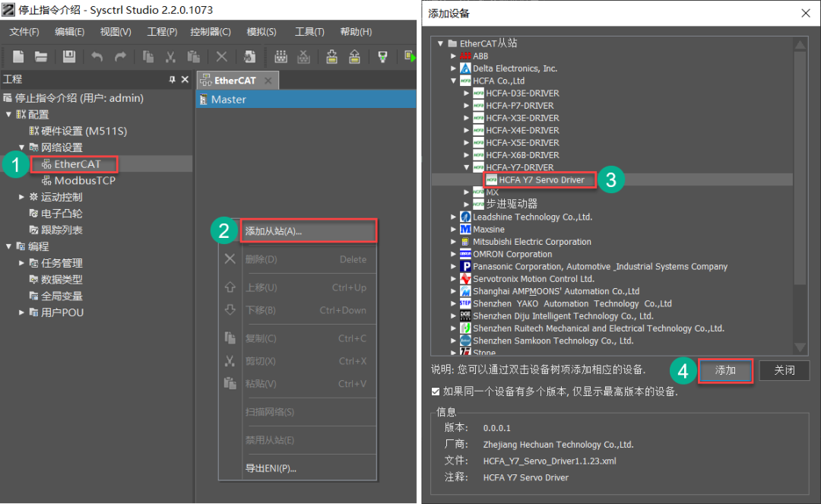Screen dimensions: 821x504
Task: Open the 模拟(S) menu
Action: 262,32
